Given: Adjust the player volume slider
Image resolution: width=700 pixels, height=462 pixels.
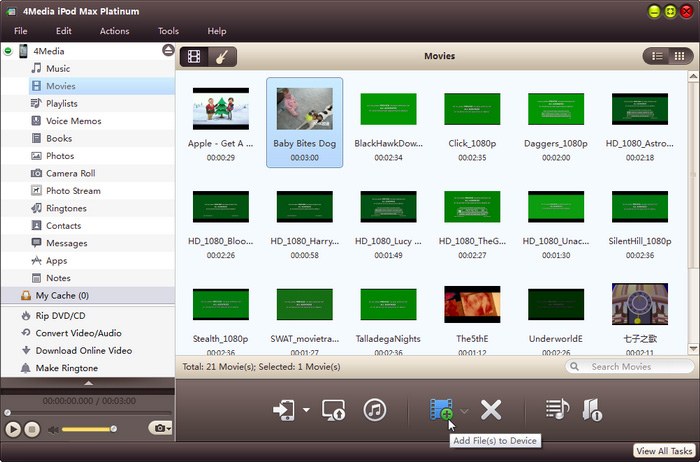Looking at the screenshot, I should (x=90, y=429).
